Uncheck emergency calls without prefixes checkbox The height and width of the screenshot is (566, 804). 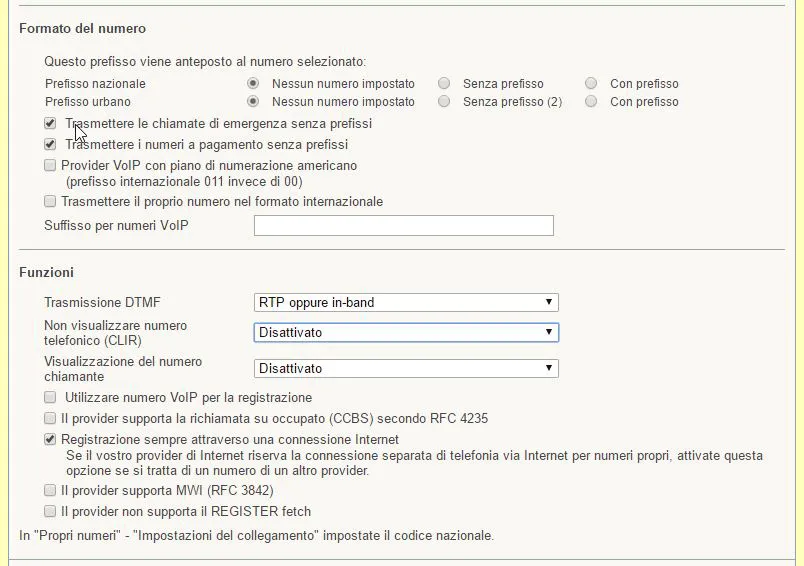pos(50,124)
